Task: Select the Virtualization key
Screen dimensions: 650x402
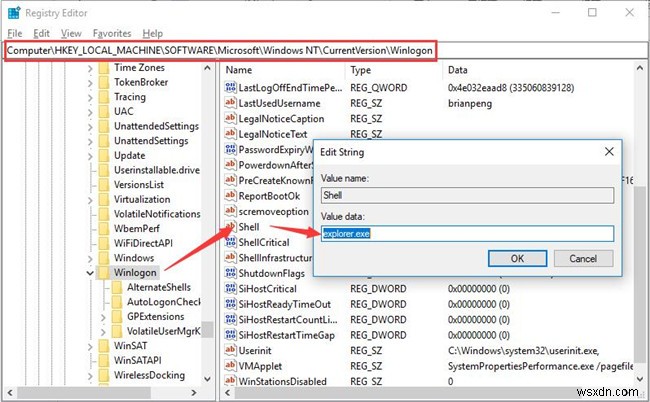Action: point(142,199)
